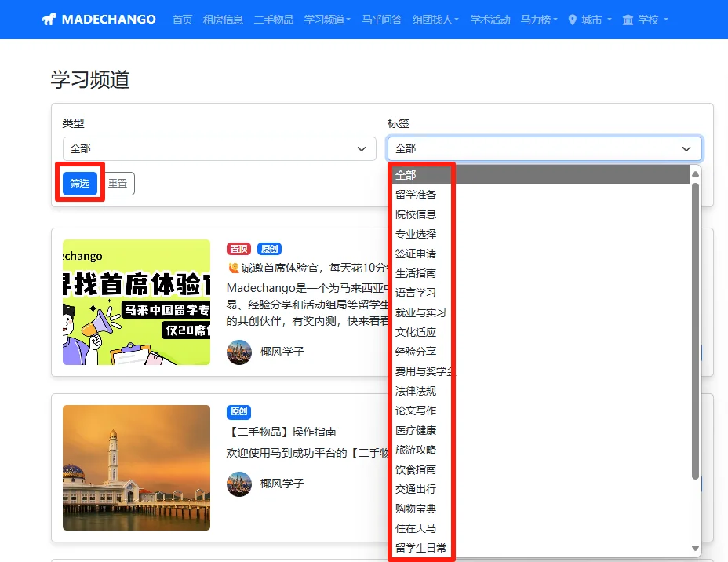Pick 语言学习 tag option
Image resolution: width=728 pixels, height=562 pixels.
click(x=541, y=293)
